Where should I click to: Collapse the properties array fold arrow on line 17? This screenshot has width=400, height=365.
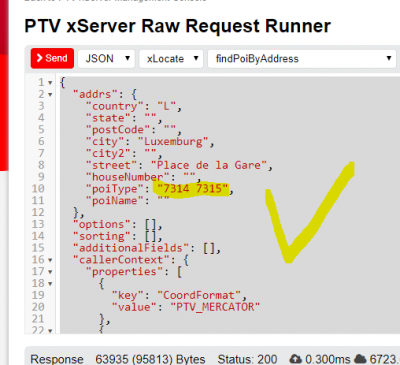50,272
